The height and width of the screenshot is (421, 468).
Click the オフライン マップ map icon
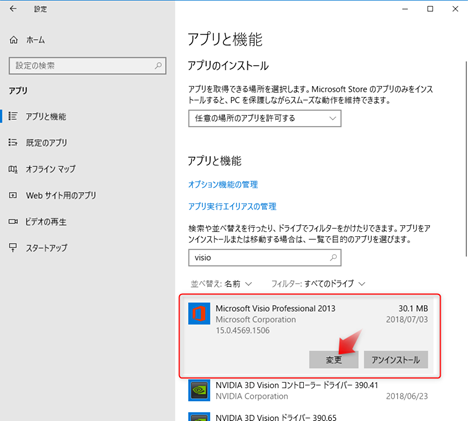[x=13, y=169]
